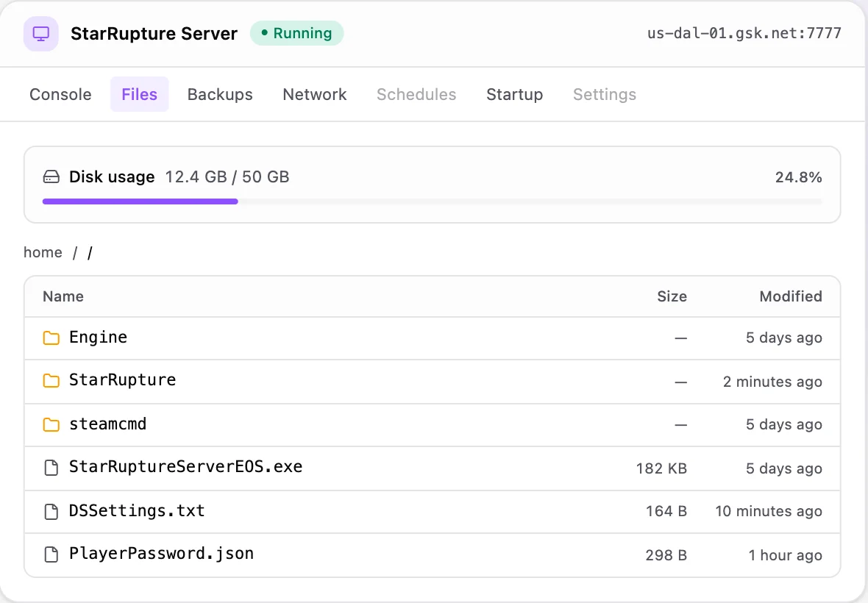Click the Engine folder icon

pyautogui.click(x=51, y=338)
